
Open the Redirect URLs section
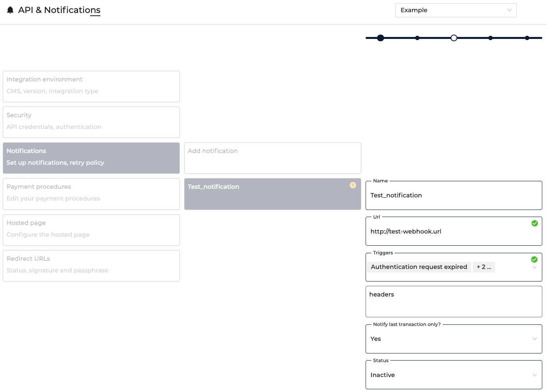91,266
